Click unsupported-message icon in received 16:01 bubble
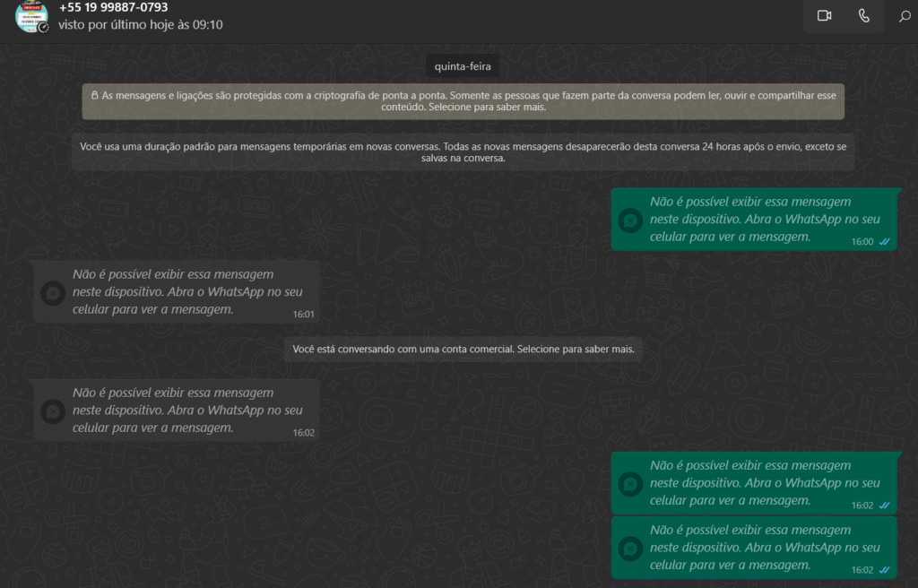Viewport: 918px width, 588px height. pos(53,292)
